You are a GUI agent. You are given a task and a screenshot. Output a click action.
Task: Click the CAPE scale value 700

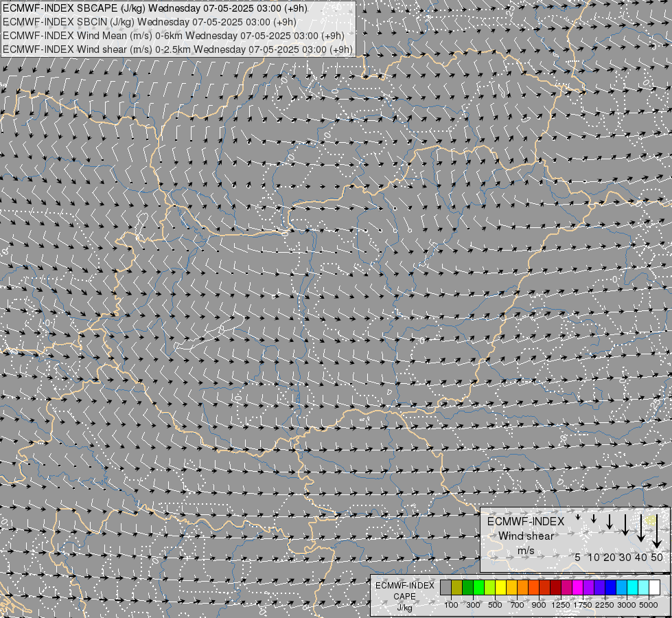point(518,605)
